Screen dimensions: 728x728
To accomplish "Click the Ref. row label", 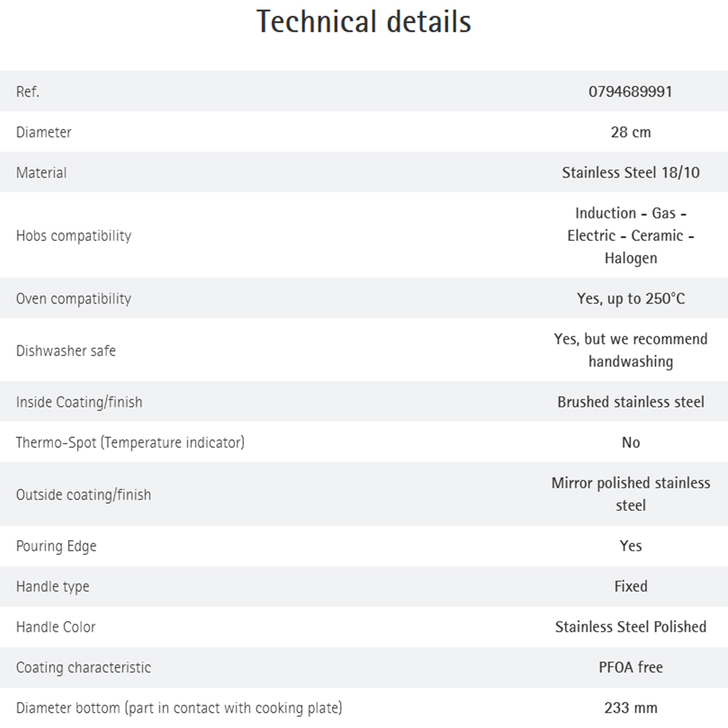I will pos(28,92).
